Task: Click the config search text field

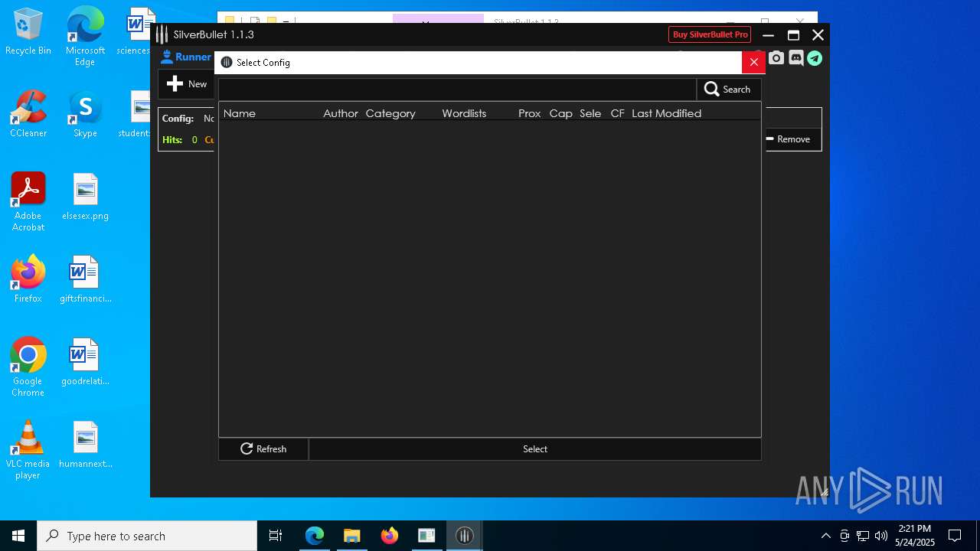Action: (x=457, y=90)
